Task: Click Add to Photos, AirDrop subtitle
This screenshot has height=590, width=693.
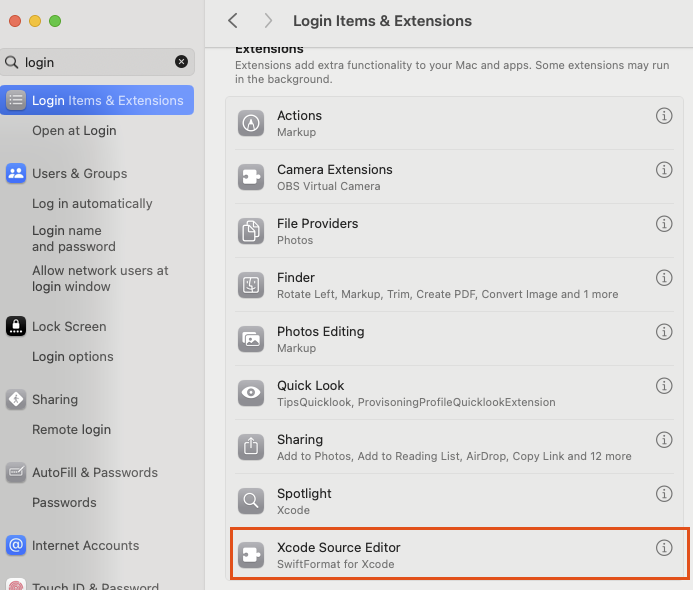Action: 454,456
